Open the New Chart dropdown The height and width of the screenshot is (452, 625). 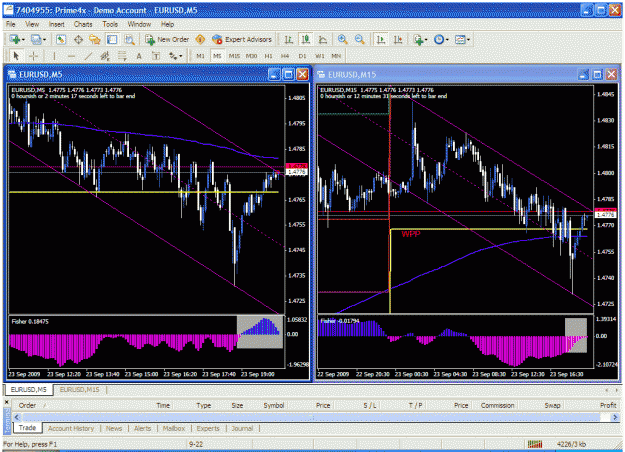coord(17,39)
